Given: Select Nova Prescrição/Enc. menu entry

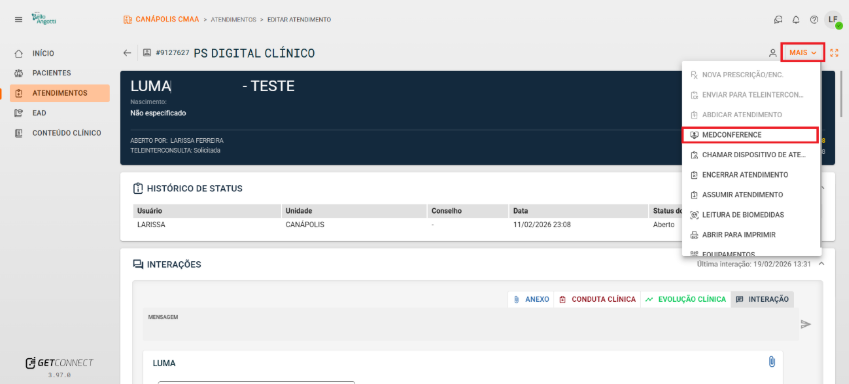Looking at the screenshot, I should pos(751,75).
